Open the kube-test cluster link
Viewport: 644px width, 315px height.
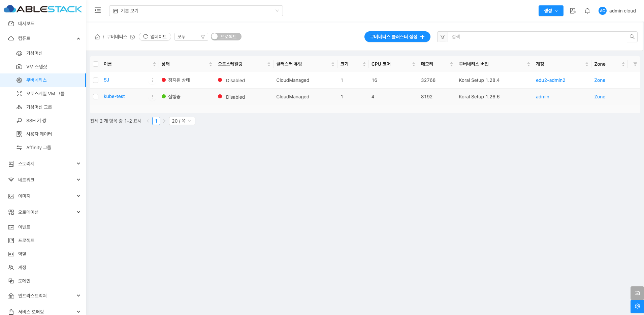pyautogui.click(x=114, y=97)
